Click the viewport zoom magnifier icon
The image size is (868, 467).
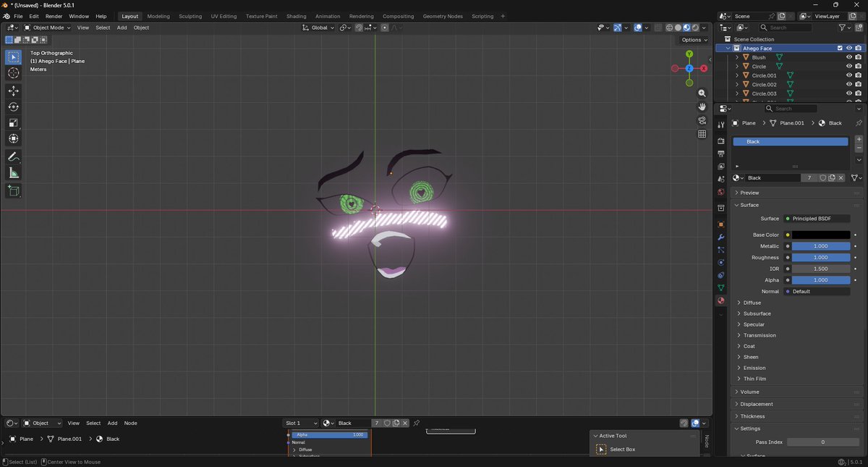click(x=702, y=93)
